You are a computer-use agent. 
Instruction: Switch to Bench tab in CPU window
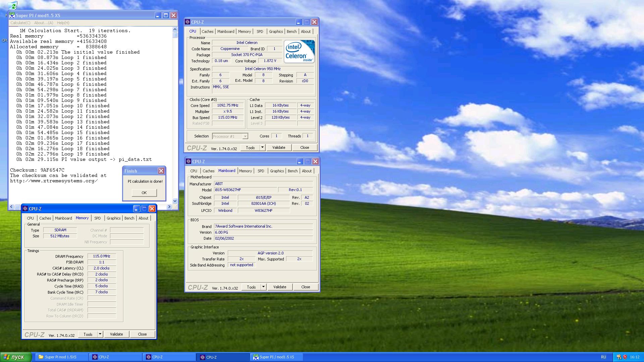(291, 32)
